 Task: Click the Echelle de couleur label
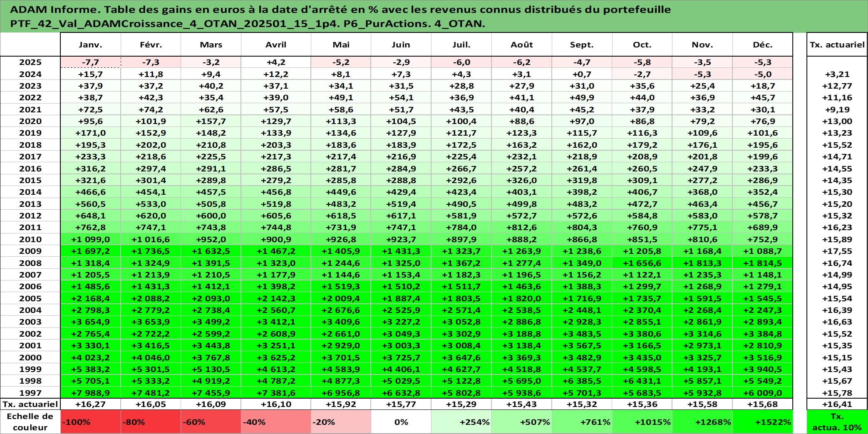[x=30, y=422]
